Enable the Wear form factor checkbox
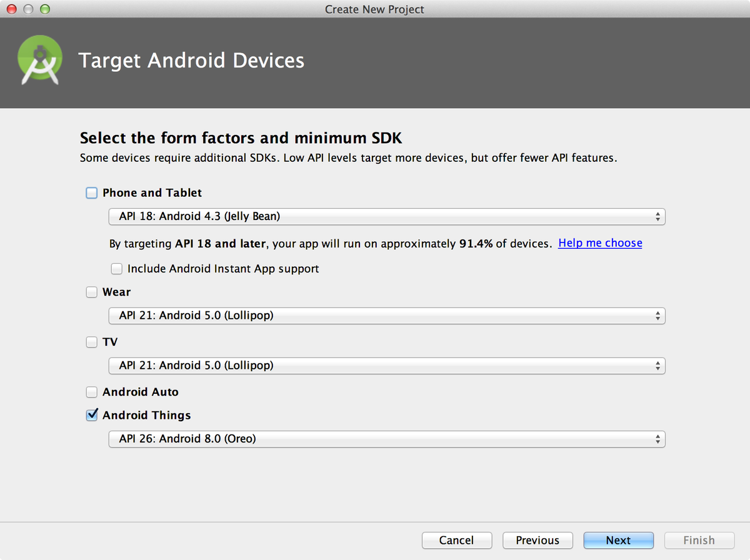 92,292
